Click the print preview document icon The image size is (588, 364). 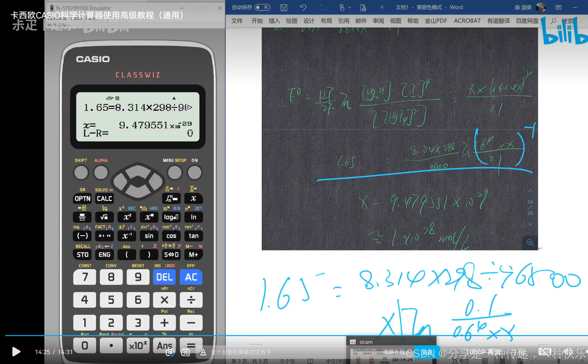click(363, 7)
